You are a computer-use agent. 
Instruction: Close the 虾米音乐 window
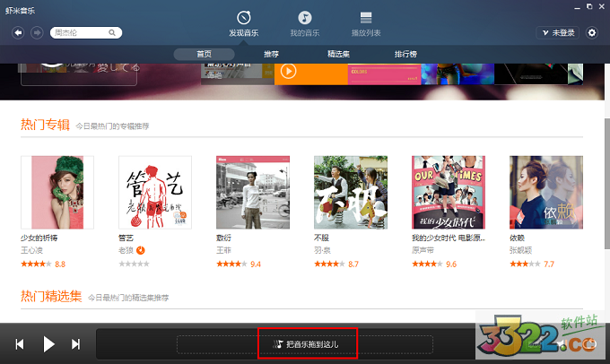[x=602, y=6]
